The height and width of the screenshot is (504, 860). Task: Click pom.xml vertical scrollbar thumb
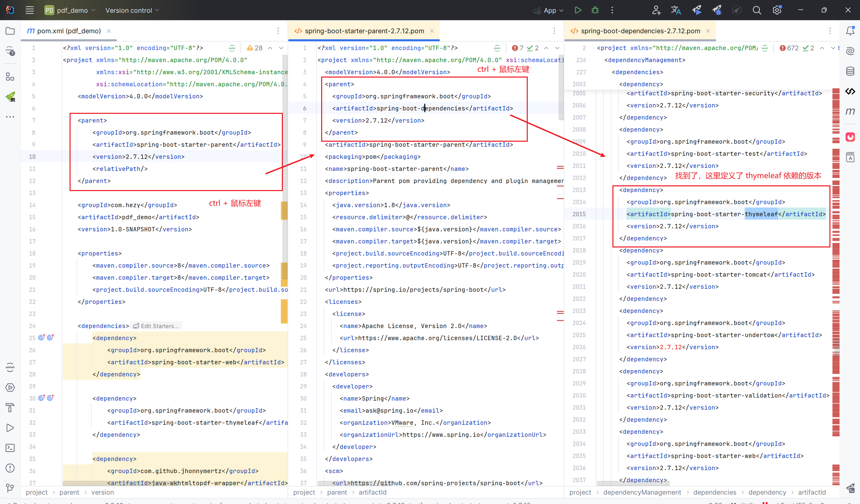point(285,167)
